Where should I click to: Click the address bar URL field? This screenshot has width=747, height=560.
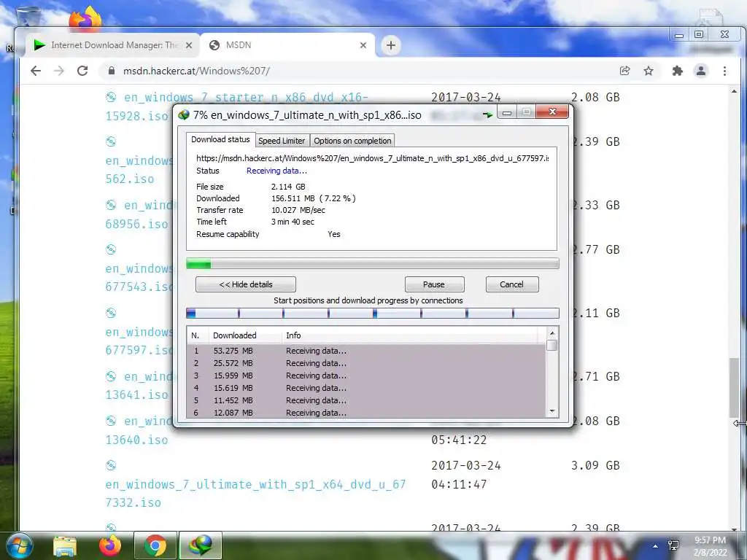(357, 71)
